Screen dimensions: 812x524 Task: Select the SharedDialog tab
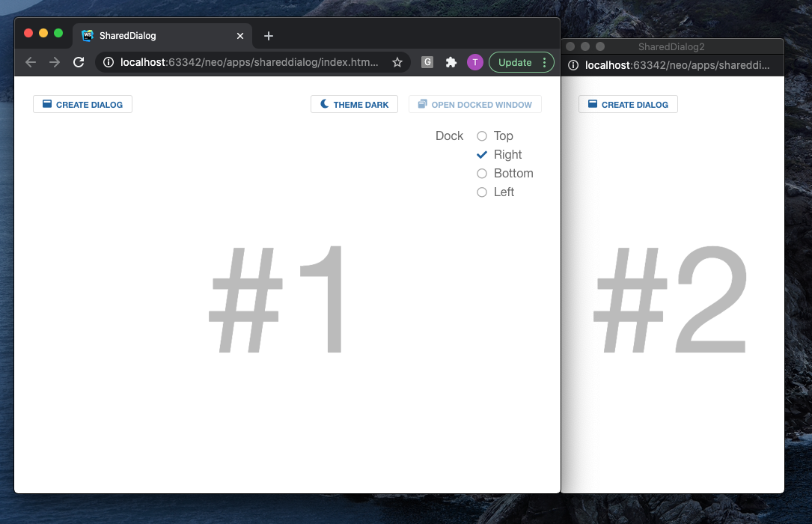pos(162,36)
